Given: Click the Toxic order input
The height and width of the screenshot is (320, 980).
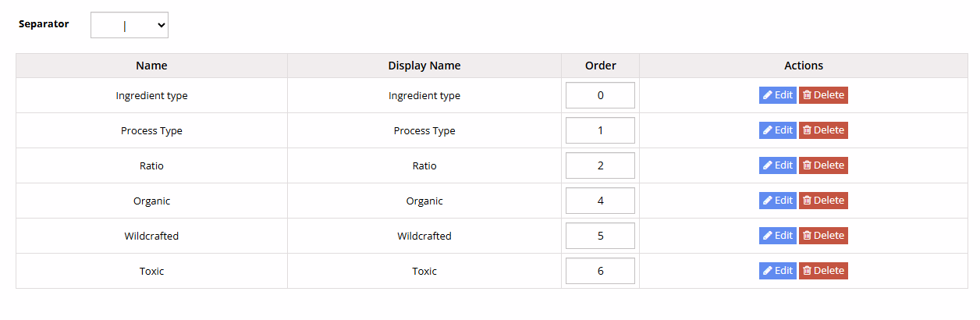Looking at the screenshot, I should tap(600, 271).
